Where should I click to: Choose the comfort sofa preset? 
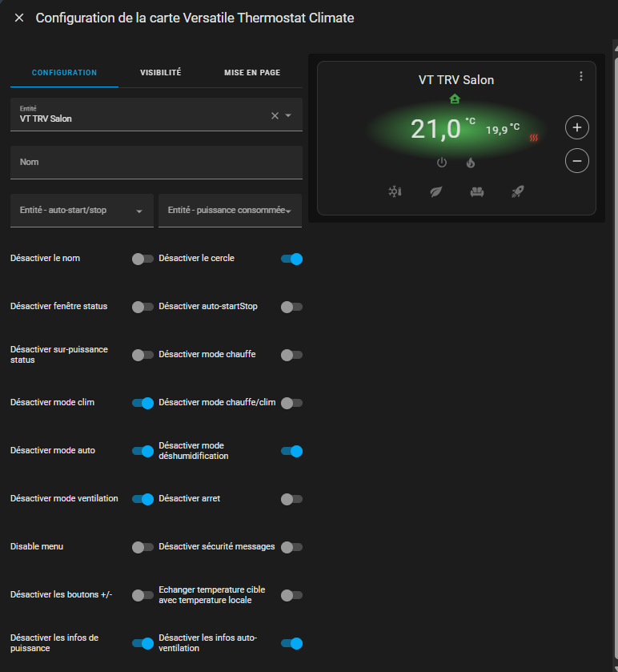(477, 192)
